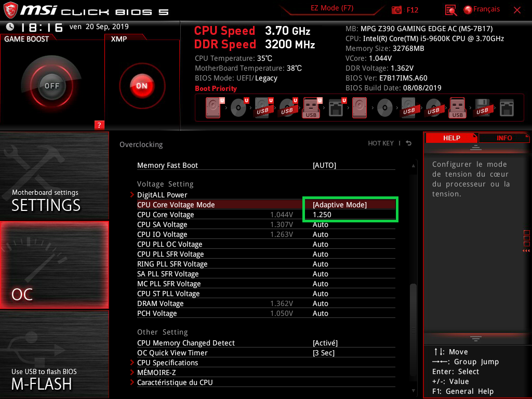Collapse the help panel using its top handle

point(476,147)
